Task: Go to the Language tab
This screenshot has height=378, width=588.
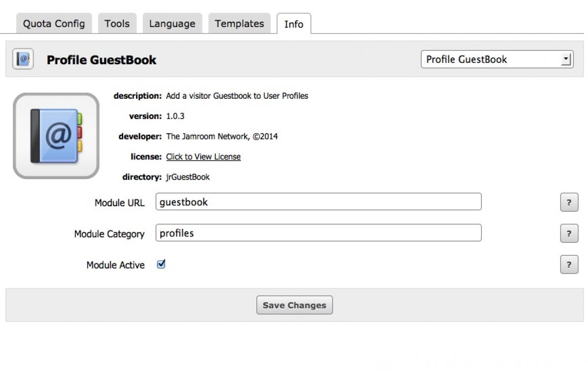Action: pos(172,24)
